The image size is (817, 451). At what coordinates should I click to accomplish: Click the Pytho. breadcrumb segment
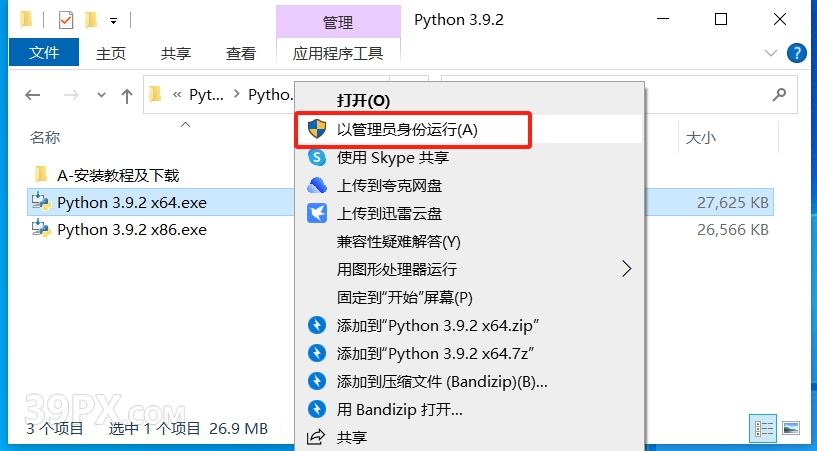coord(270,95)
